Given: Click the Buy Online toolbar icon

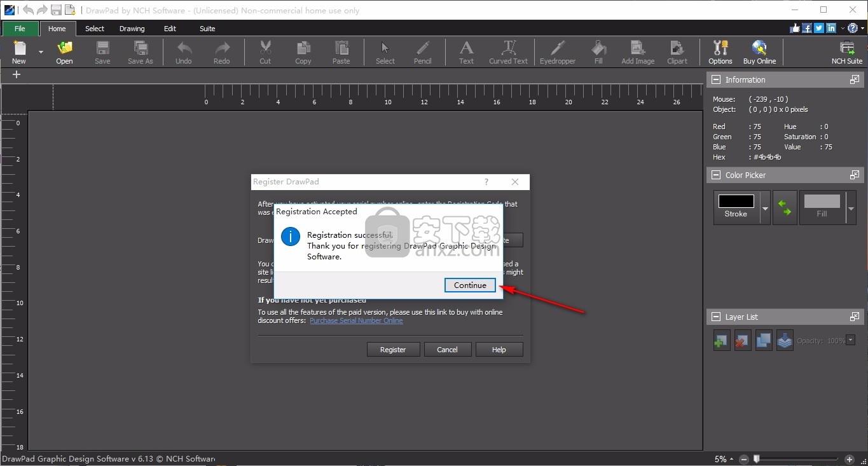Looking at the screenshot, I should coord(760,52).
